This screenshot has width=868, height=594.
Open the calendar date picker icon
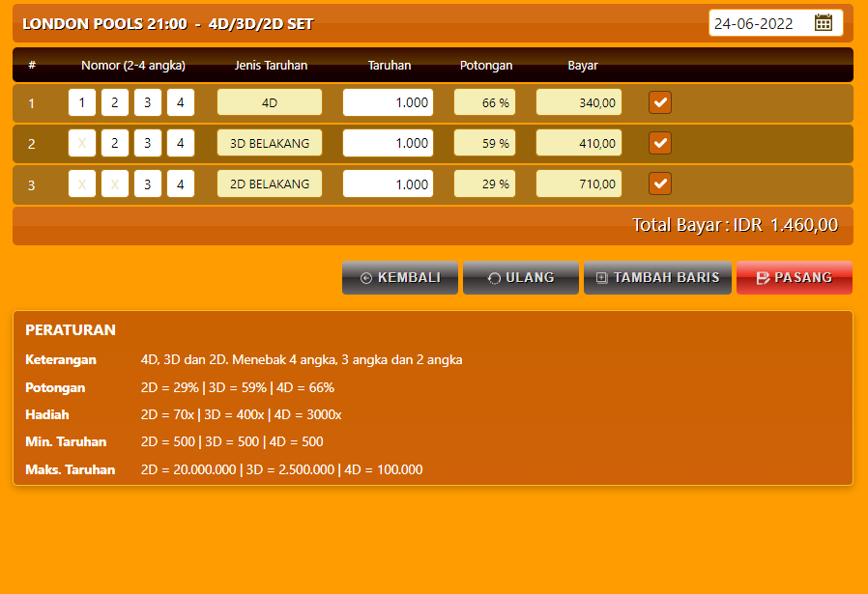pos(824,23)
